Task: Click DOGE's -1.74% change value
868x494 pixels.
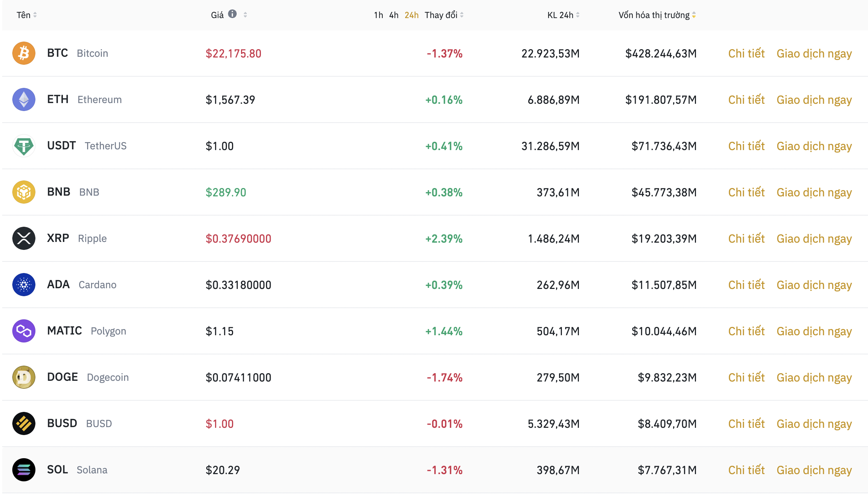Action: 444,378
